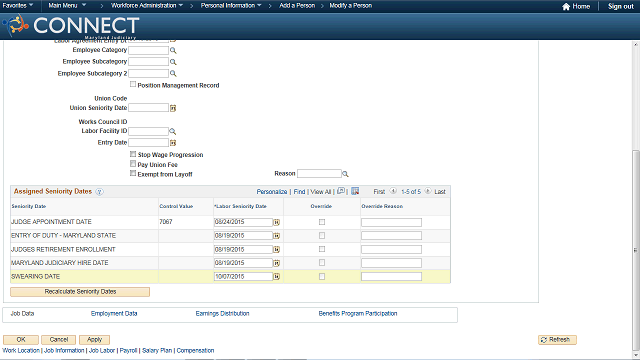
Task: Toggle Exempt from Layoff checkbox
Action: [x=133, y=174]
